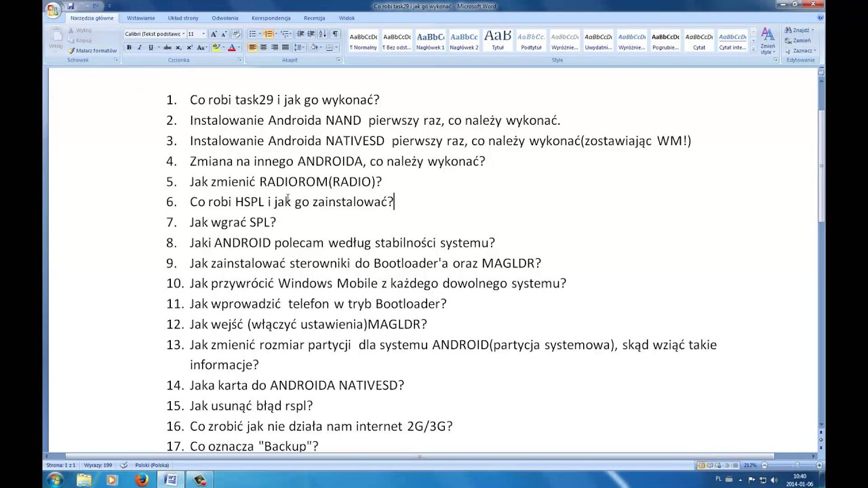The width and height of the screenshot is (868, 488).
Task: Click the proofing check icon in status bar
Action: [x=123, y=466]
